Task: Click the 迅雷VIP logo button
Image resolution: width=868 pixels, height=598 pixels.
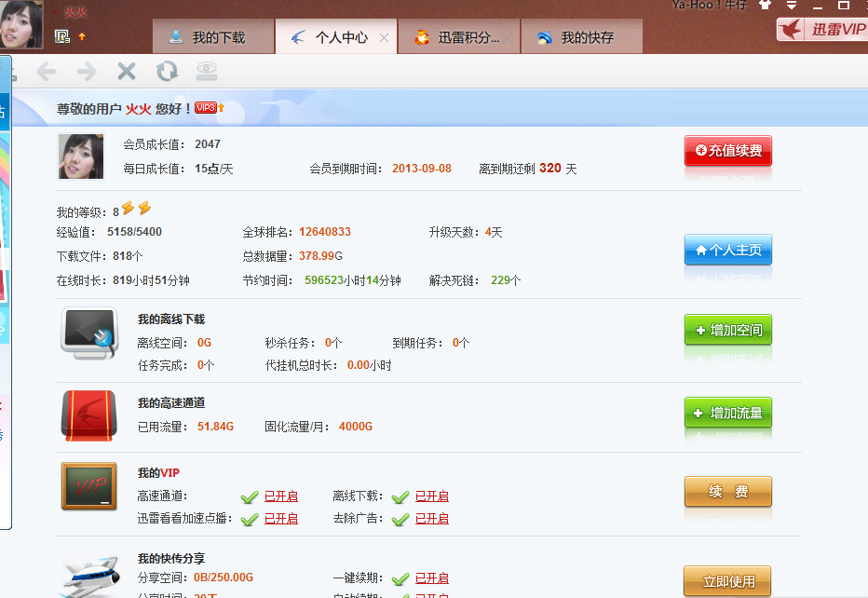Action: click(822, 30)
